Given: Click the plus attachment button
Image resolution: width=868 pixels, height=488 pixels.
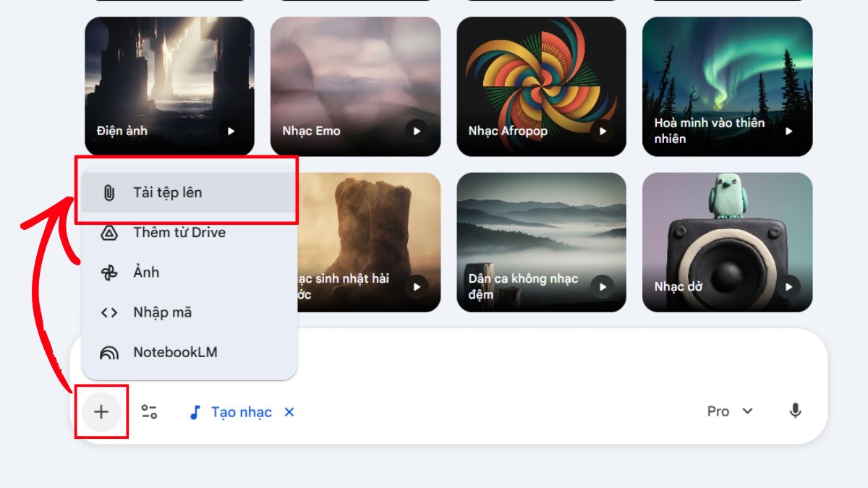Looking at the screenshot, I should [x=101, y=412].
